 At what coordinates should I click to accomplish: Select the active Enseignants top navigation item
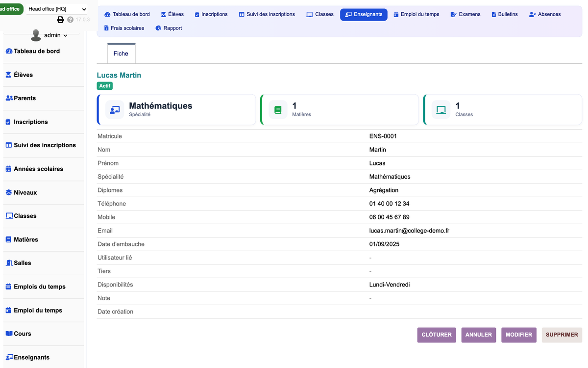click(x=364, y=14)
